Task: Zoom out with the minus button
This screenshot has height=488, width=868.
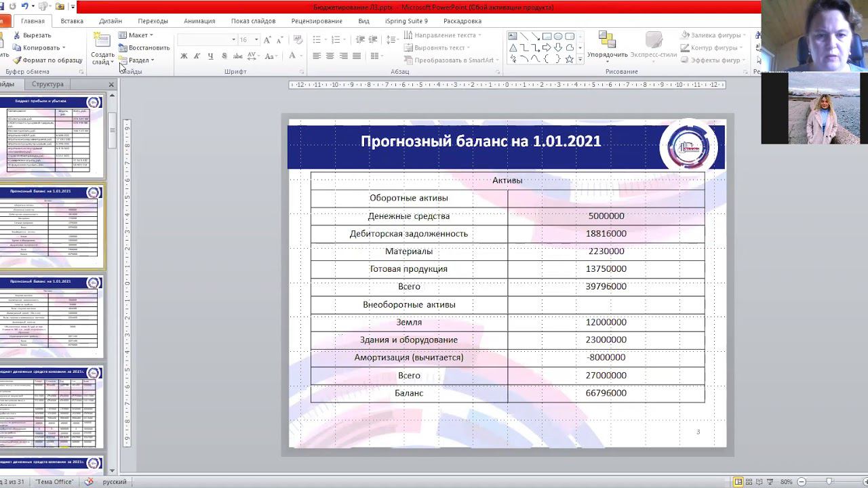Action: [x=801, y=482]
